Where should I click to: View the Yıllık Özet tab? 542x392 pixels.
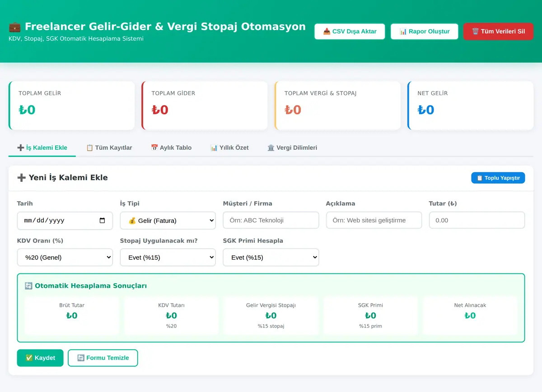229,148
